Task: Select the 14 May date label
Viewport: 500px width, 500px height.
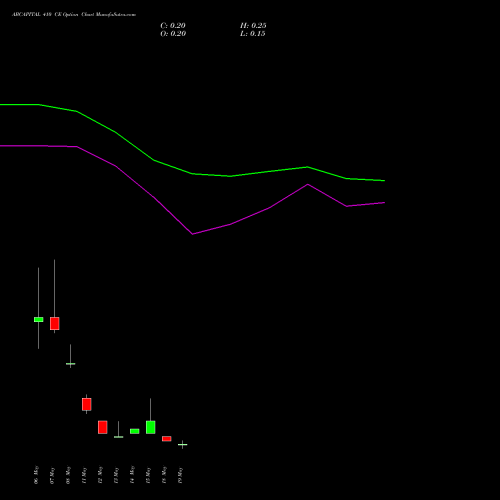Action: [x=132, y=475]
